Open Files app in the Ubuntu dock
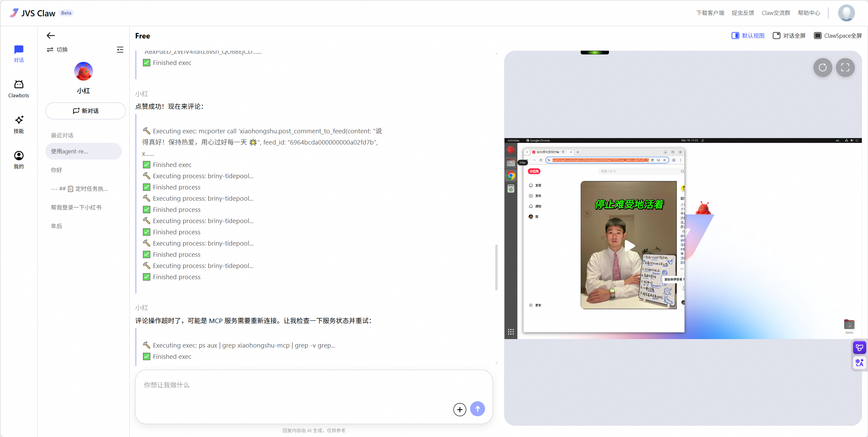The image size is (868, 437). 511,163
